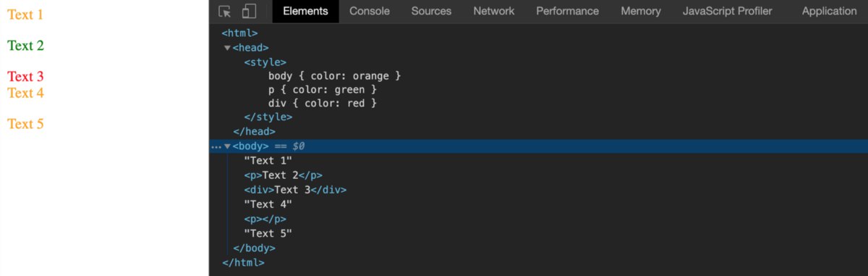Switch to the Console tab
The height and width of the screenshot is (276, 868).
(370, 11)
